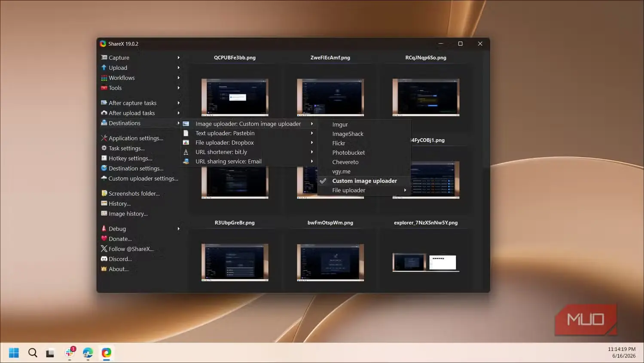Viewport: 644px width, 363px height.
Task: Open the Windows Start menu
Action: coord(14,353)
